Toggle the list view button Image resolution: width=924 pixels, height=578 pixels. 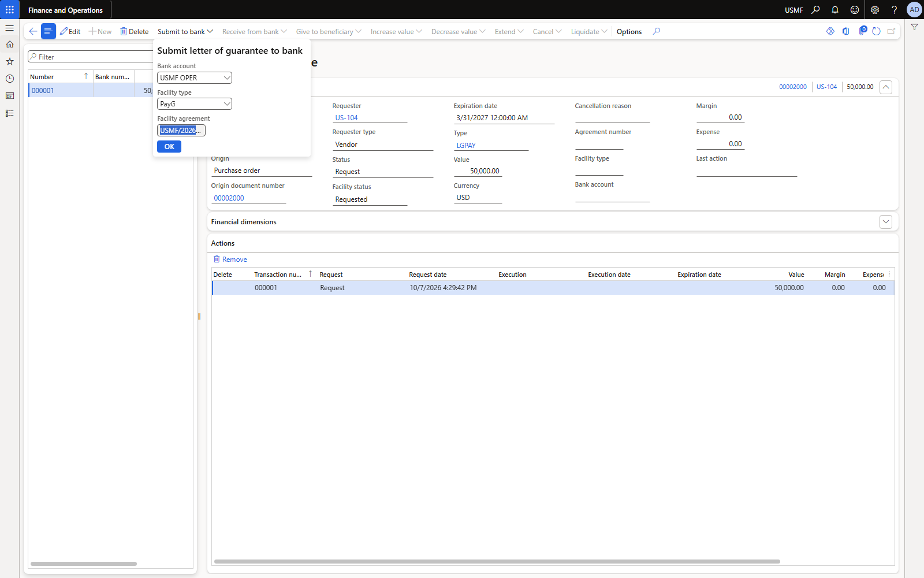49,31
